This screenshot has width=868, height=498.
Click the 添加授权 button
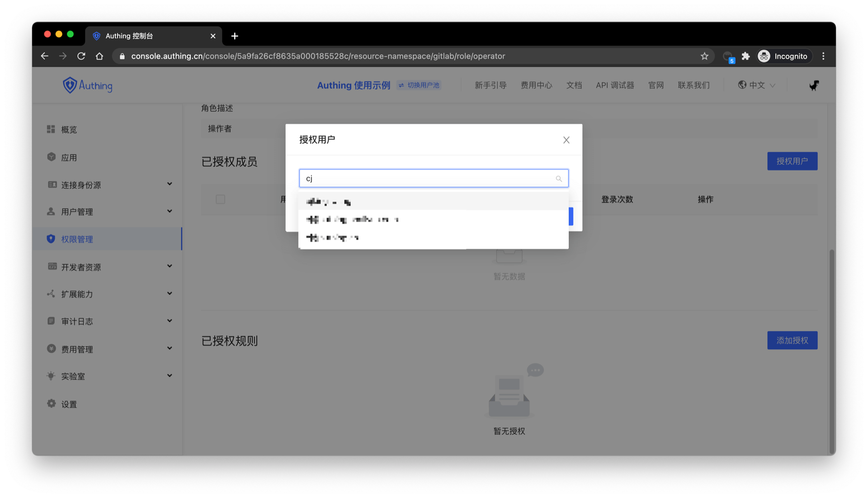point(792,341)
